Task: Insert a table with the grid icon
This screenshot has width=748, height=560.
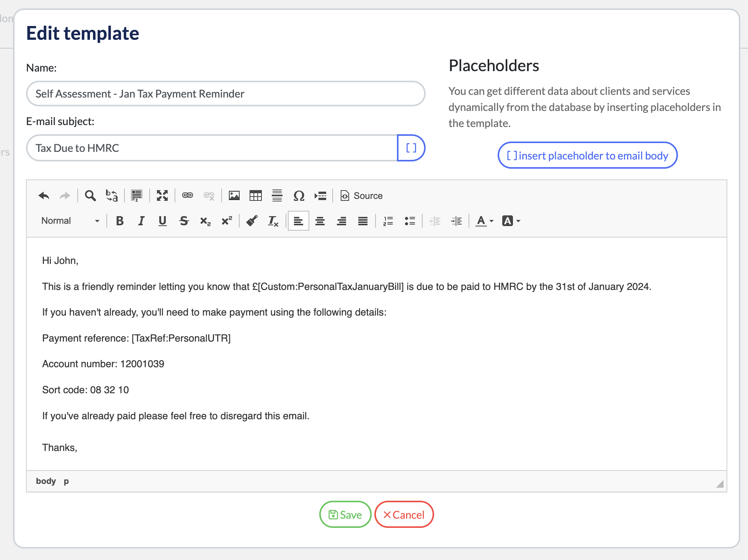Action: (256, 196)
